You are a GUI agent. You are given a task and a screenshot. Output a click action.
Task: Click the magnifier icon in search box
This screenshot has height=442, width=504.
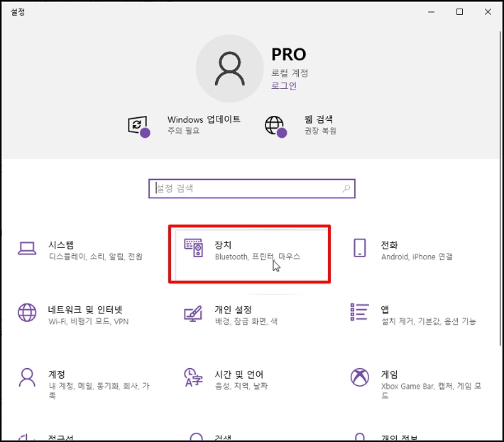(346, 188)
